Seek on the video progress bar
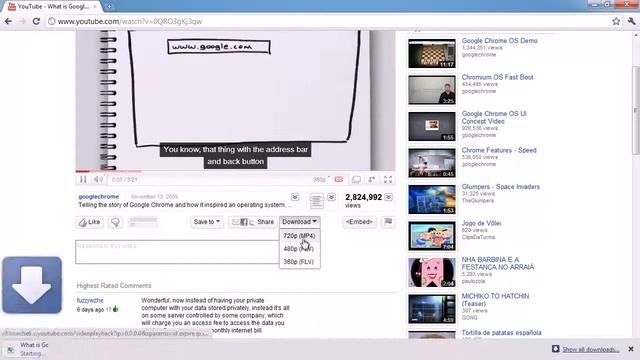 [x=235, y=171]
